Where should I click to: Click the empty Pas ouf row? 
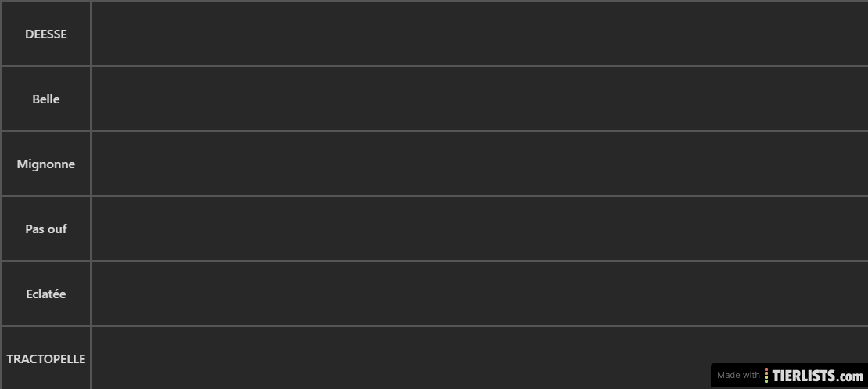tap(480, 229)
